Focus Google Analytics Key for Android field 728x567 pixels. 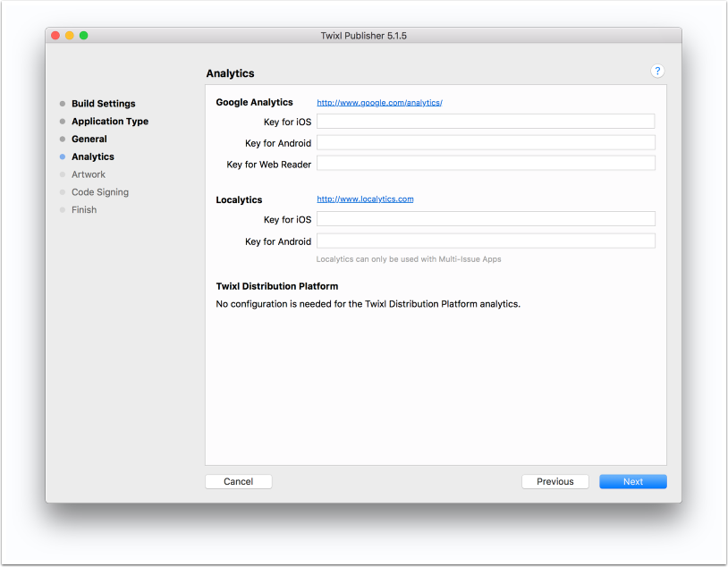[x=486, y=142]
